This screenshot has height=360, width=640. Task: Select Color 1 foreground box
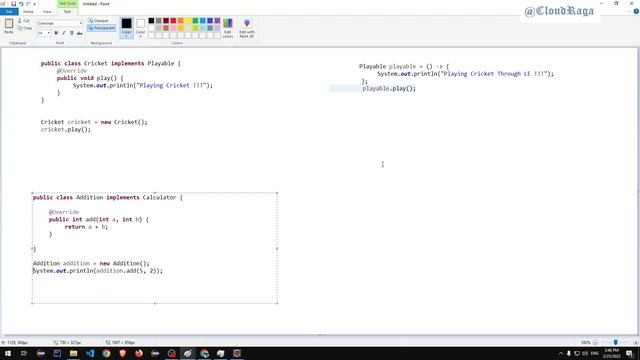point(127,28)
